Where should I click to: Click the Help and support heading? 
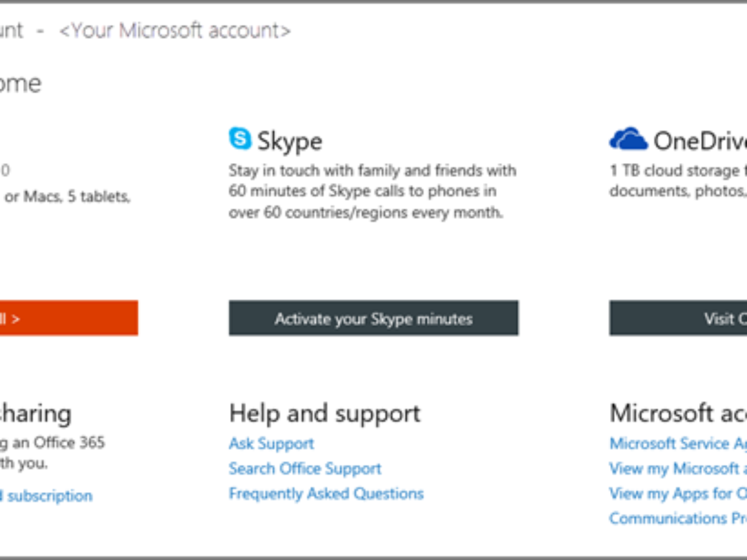click(325, 413)
